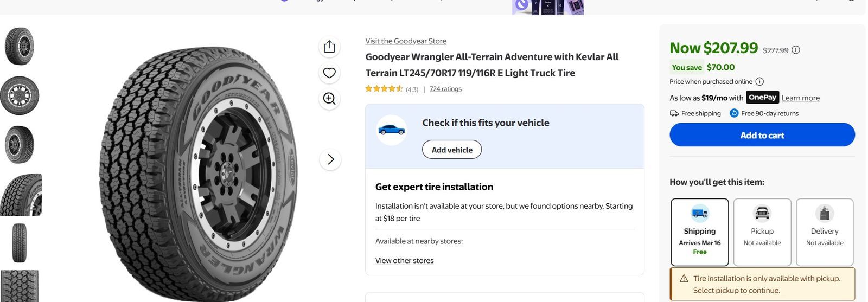The width and height of the screenshot is (868, 302).
Task: Click the magnifier zoom image icon
Action: 329,99
